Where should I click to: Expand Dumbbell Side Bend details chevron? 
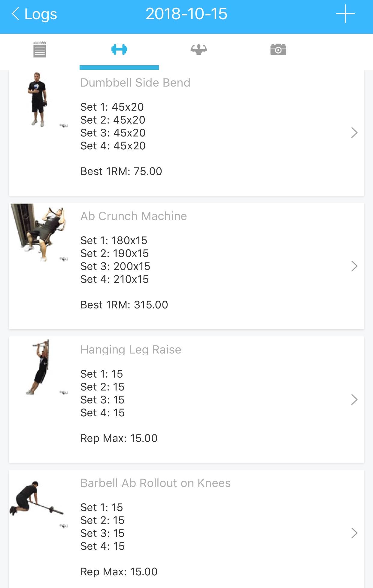tap(354, 133)
